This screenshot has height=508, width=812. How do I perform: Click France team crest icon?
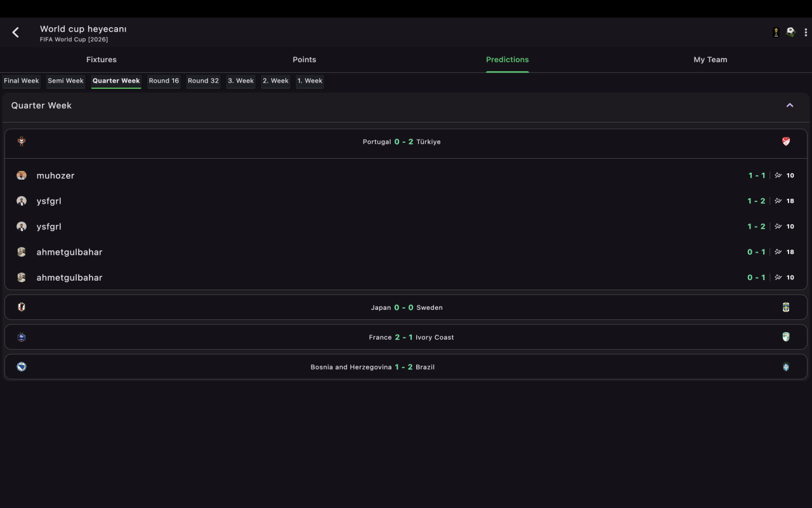pos(22,337)
